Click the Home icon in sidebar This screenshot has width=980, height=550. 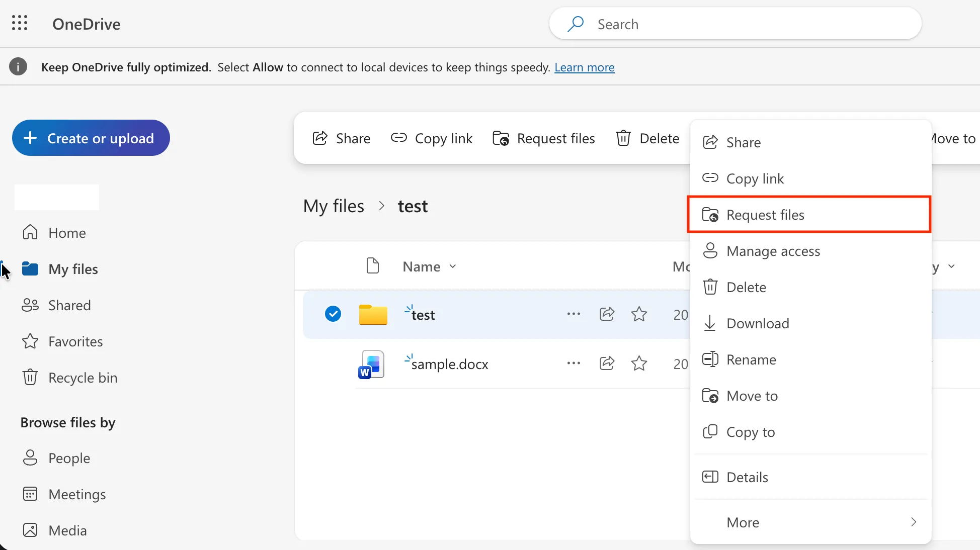click(x=30, y=232)
